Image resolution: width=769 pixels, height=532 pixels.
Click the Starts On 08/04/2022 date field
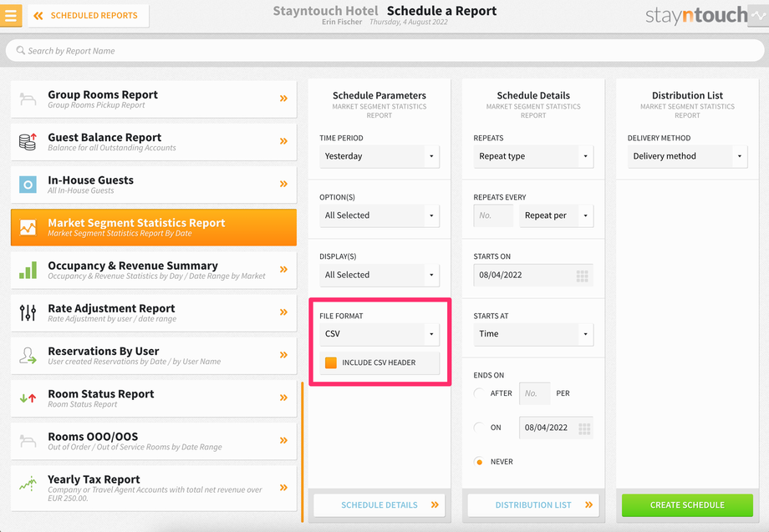click(x=533, y=276)
